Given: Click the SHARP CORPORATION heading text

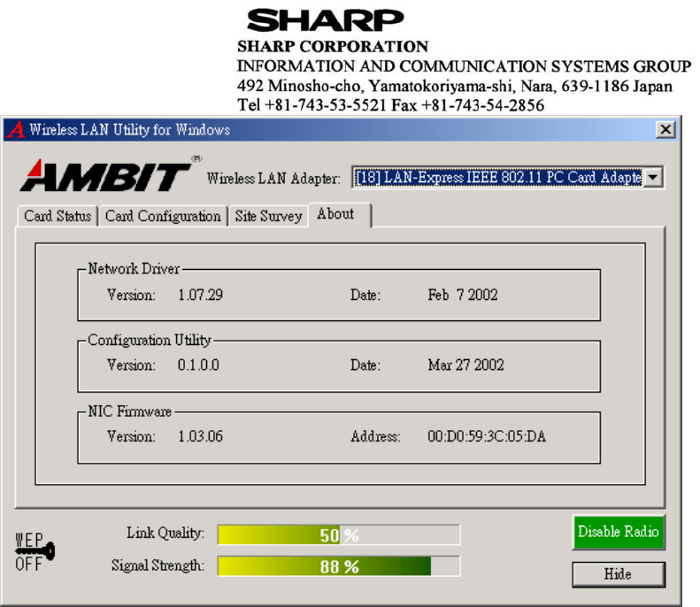Looking at the screenshot, I should coord(333,46).
